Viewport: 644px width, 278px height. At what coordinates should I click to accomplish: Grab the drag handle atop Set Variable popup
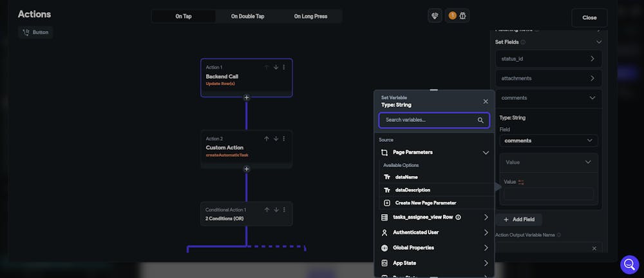coord(433,90)
